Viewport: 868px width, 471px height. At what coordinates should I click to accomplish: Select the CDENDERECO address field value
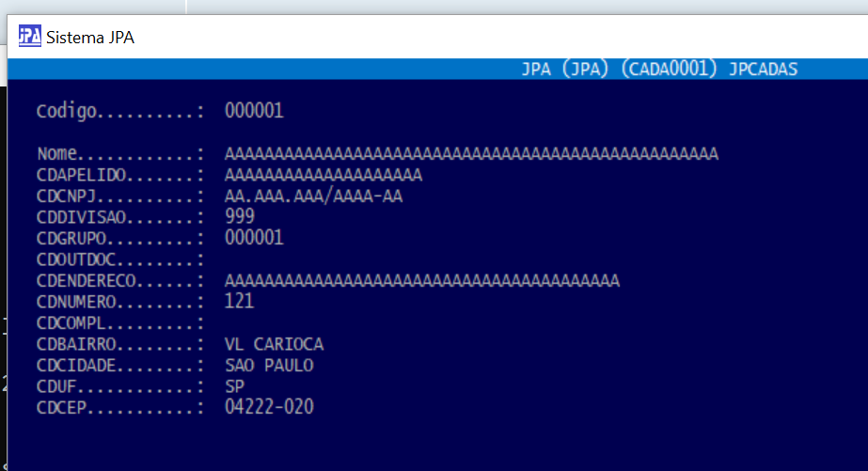(x=422, y=280)
